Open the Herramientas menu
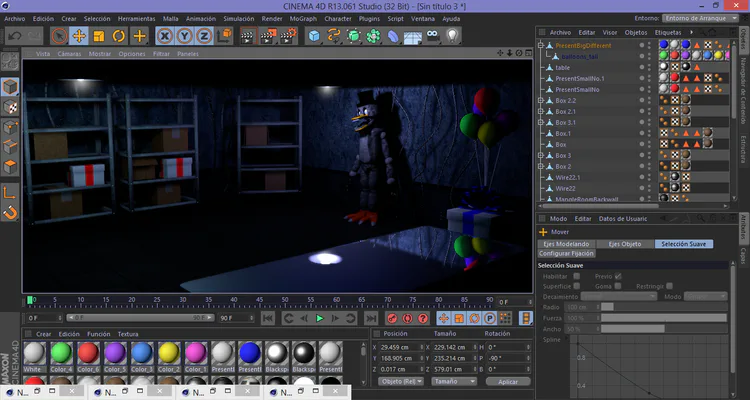This screenshot has height=400, width=750. click(136, 19)
